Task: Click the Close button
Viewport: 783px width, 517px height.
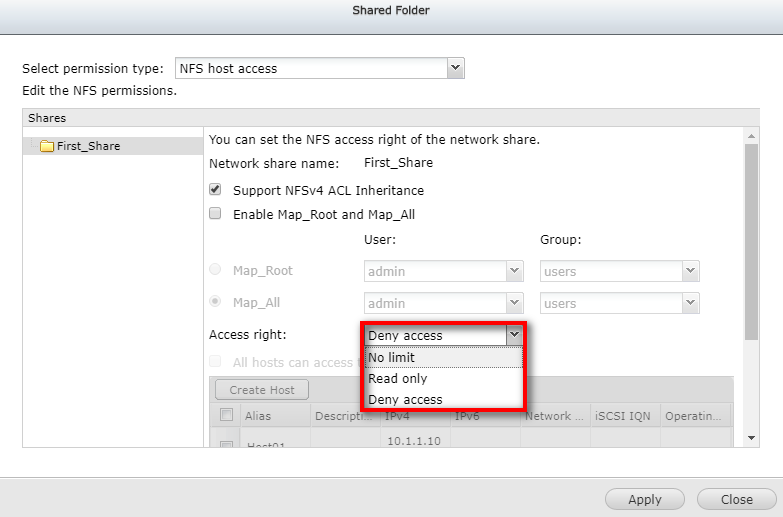Action: coord(736,499)
